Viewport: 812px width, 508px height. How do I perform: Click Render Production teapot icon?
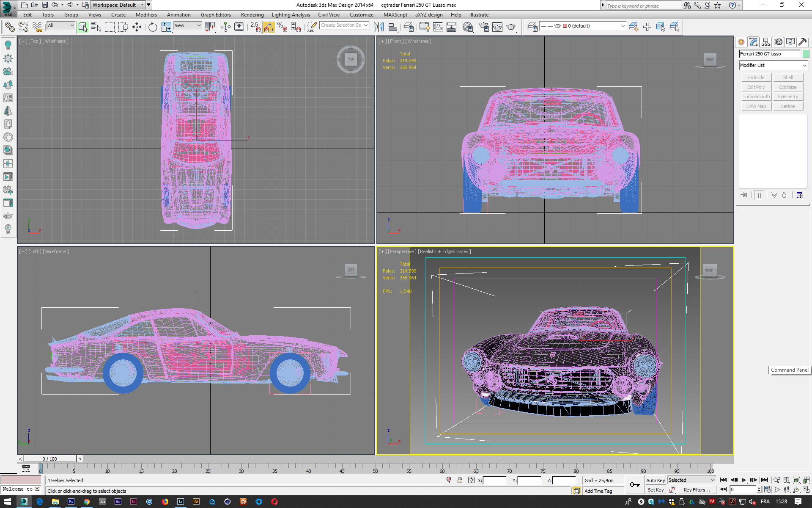[511, 27]
